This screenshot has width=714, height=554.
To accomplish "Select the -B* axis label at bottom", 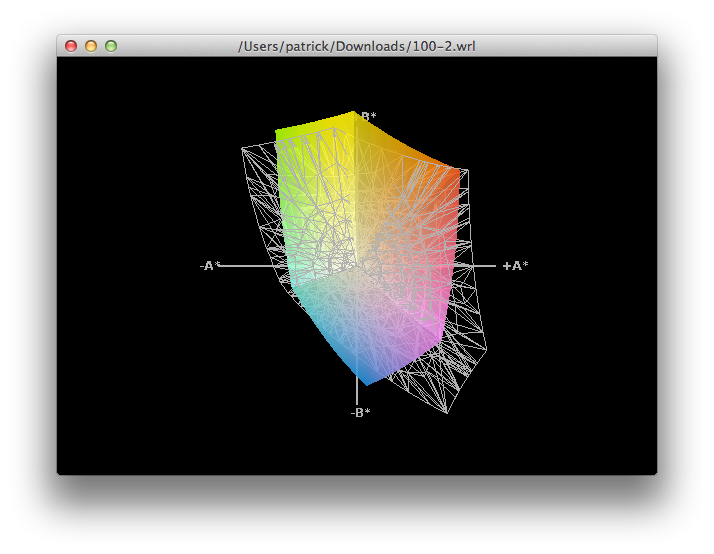I will click(x=361, y=412).
